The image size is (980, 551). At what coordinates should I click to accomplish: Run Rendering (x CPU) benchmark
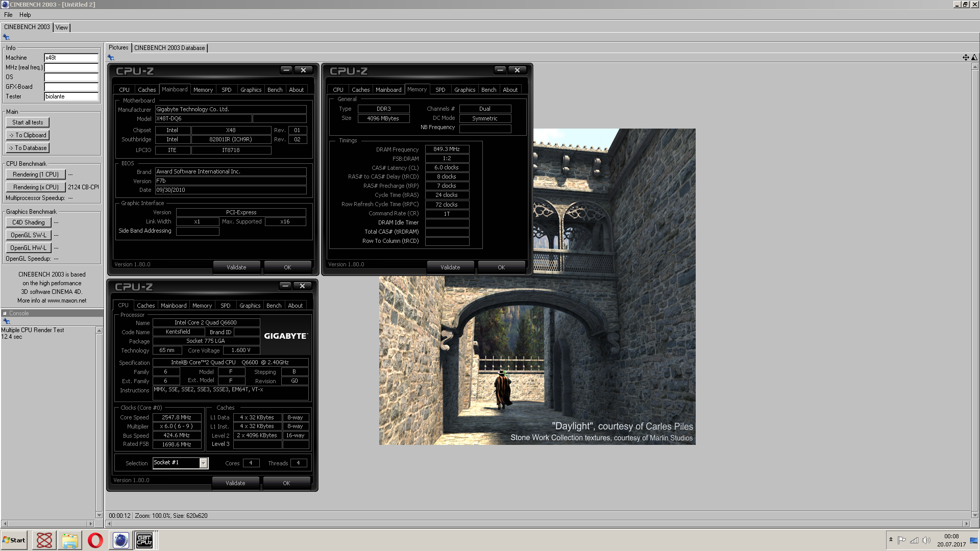click(36, 187)
